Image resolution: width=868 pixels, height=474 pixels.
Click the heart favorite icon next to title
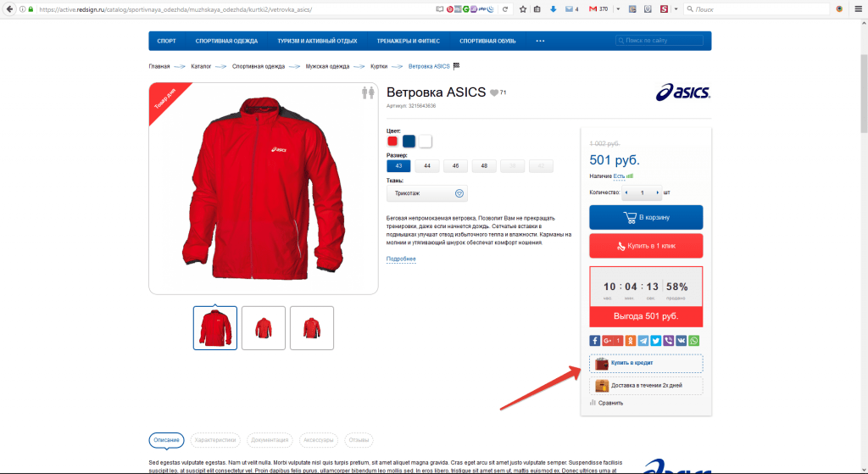(x=494, y=93)
